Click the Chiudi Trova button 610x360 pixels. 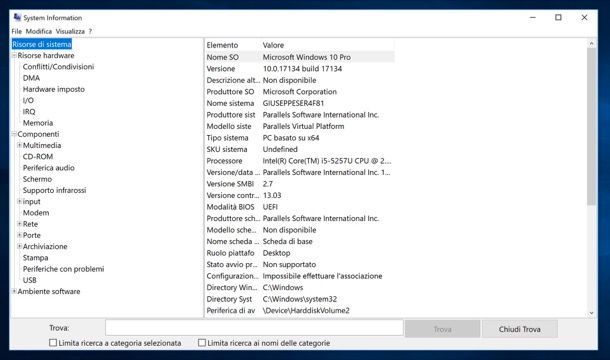pyautogui.click(x=519, y=329)
